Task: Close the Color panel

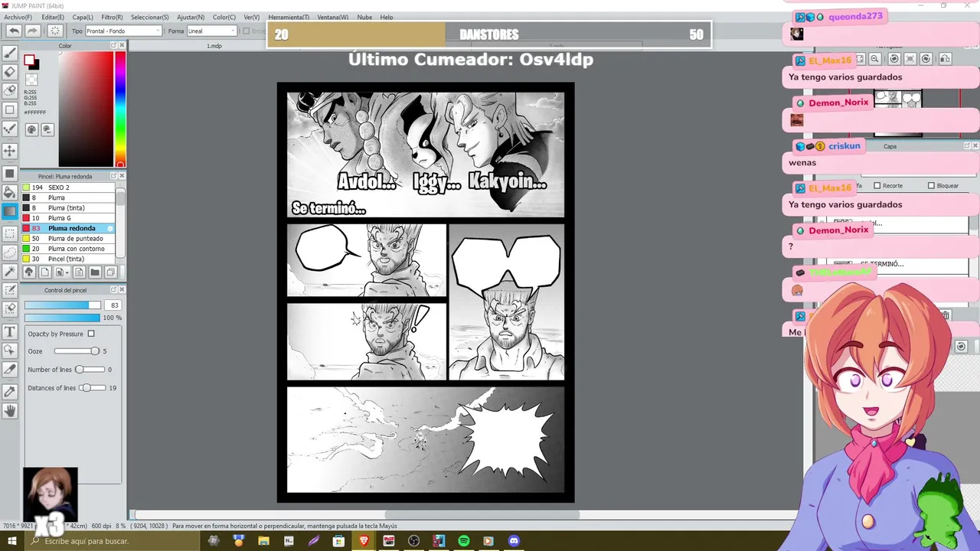Action: 122,46
